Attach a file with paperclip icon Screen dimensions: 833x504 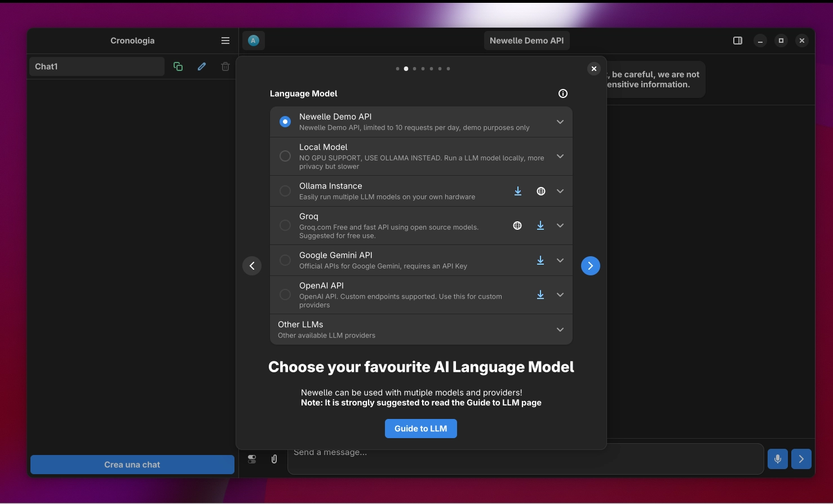pos(274,460)
